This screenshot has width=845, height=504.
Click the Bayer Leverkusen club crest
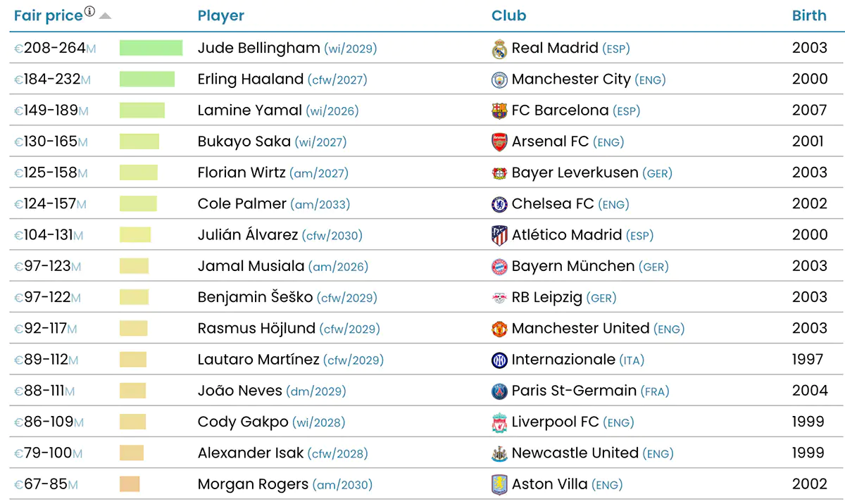pyautogui.click(x=499, y=173)
